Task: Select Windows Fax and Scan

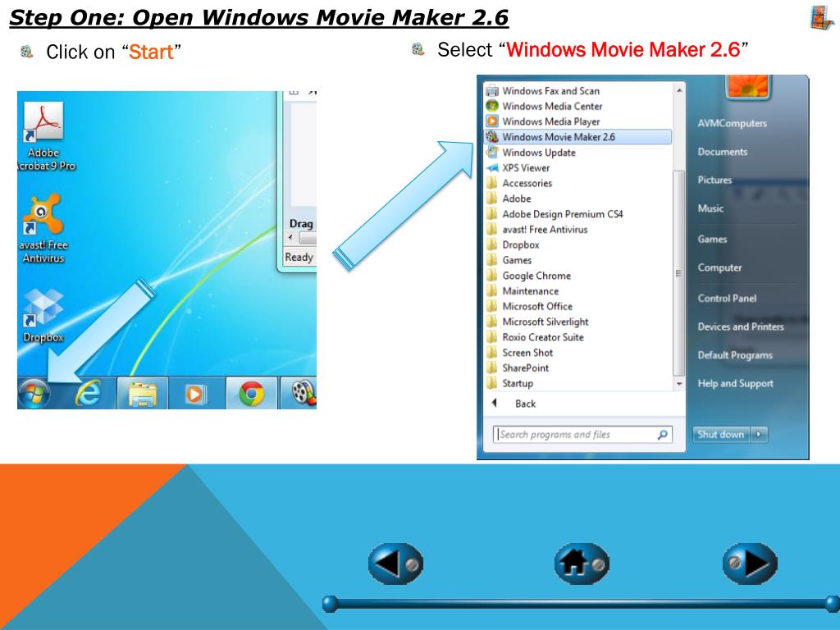Action: click(577, 91)
